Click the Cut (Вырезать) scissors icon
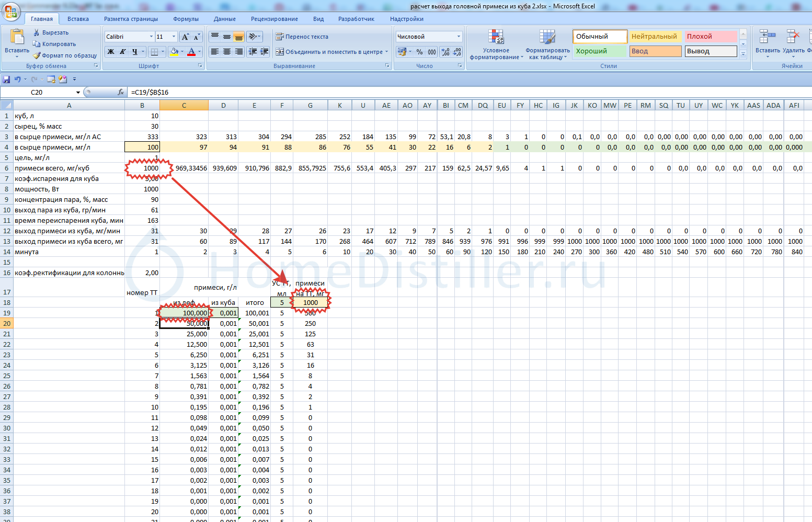This screenshot has height=522, width=812. click(x=37, y=32)
